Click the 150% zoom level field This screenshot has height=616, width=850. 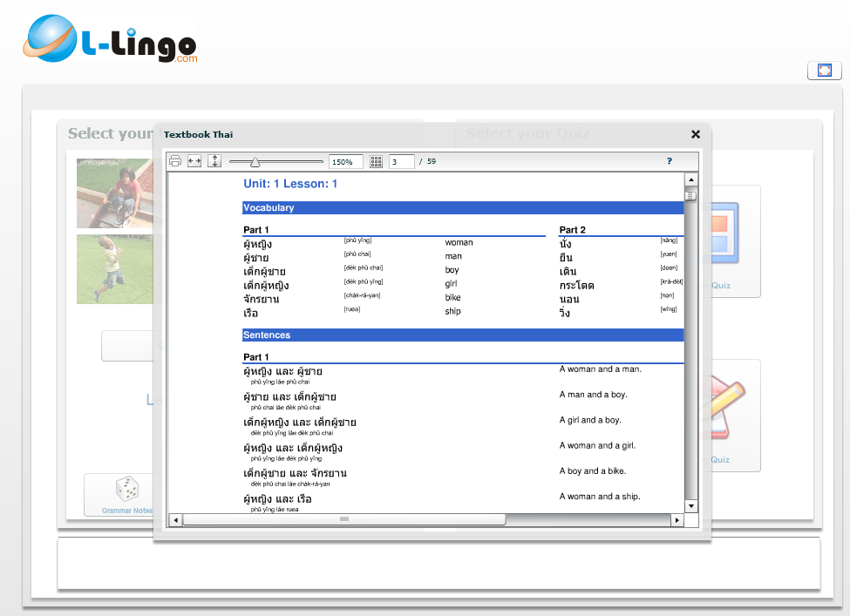pyautogui.click(x=345, y=161)
